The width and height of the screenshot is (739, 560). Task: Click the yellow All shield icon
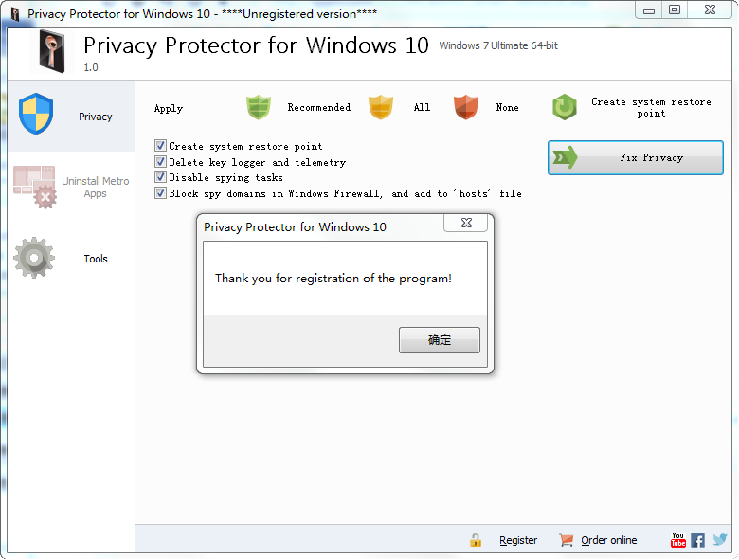380,107
